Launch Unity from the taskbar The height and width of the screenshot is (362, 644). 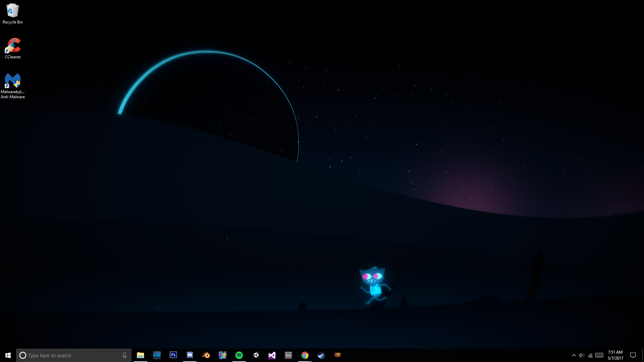(x=256, y=355)
